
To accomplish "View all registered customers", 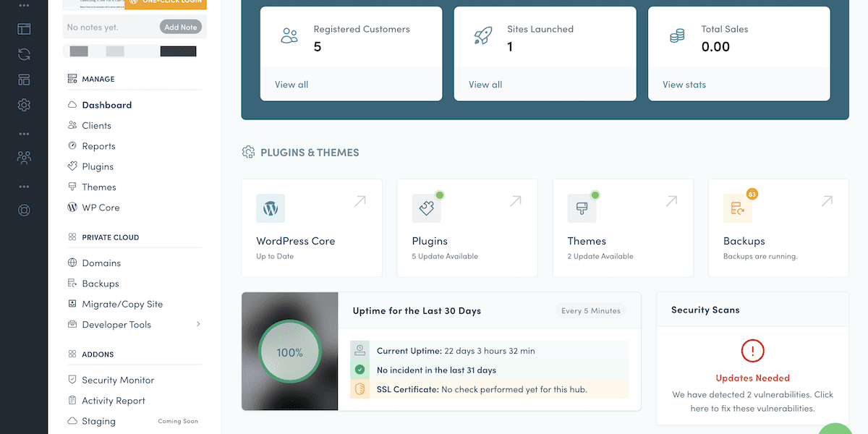I will (292, 85).
